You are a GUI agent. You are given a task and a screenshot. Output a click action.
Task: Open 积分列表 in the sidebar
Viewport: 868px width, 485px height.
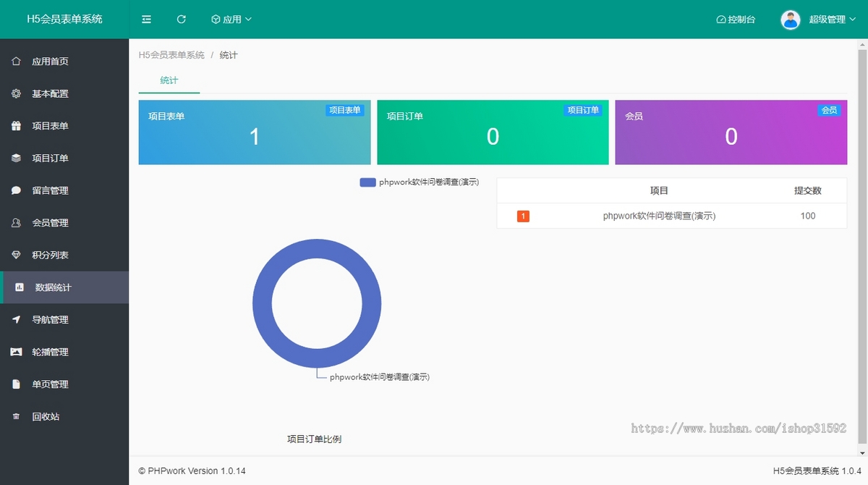click(64, 255)
